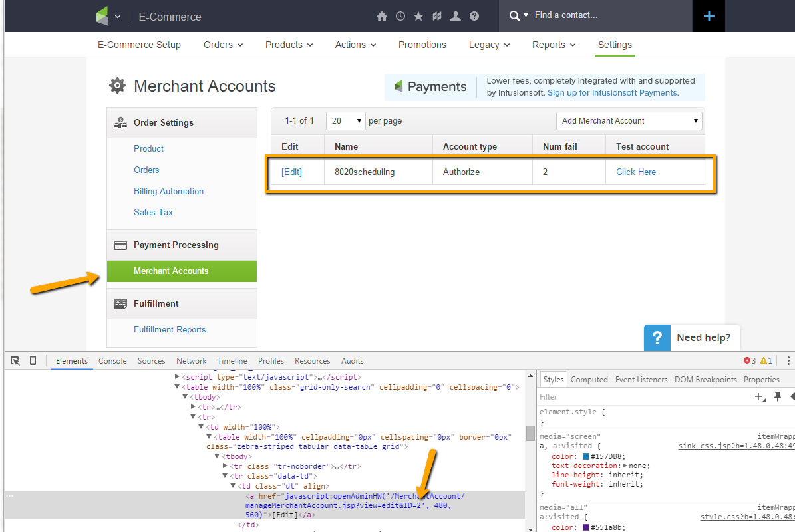The height and width of the screenshot is (532, 795).
Task: Switch to the DevTools Network tab
Action: (192, 360)
